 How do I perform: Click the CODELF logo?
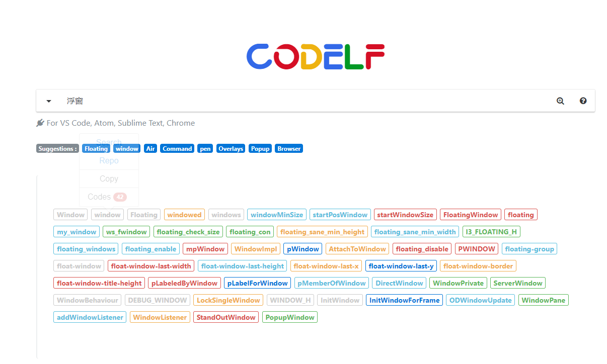316,56
